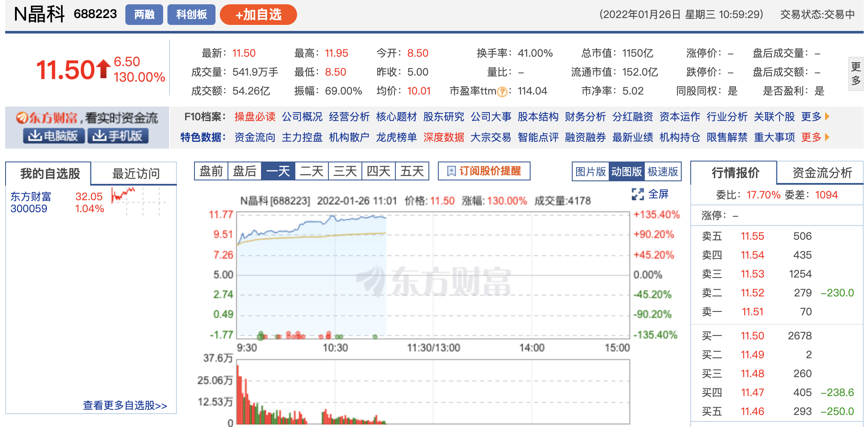Select the 三天 chart range

pyautogui.click(x=345, y=171)
